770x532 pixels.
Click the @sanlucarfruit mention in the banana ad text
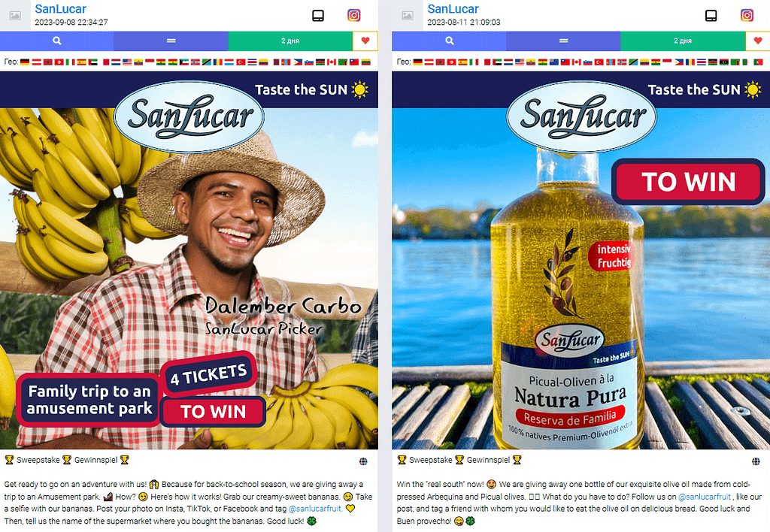point(315,509)
